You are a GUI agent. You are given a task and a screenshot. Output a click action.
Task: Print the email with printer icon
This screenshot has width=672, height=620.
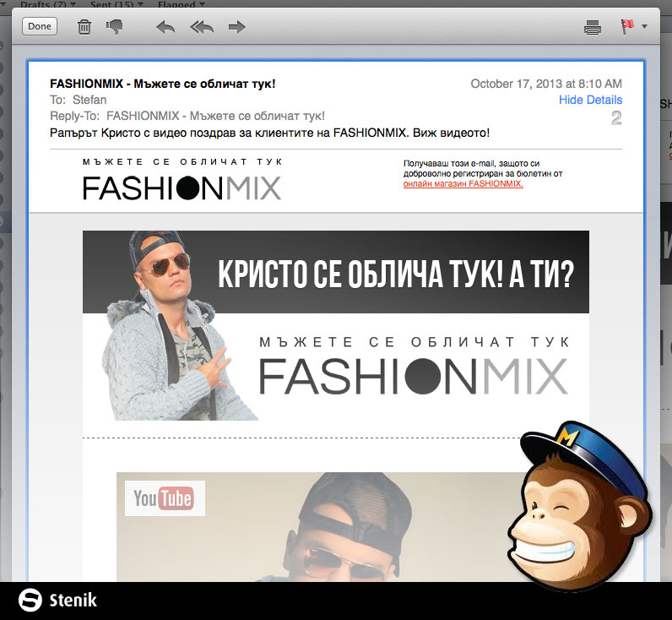tap(593, 27)
